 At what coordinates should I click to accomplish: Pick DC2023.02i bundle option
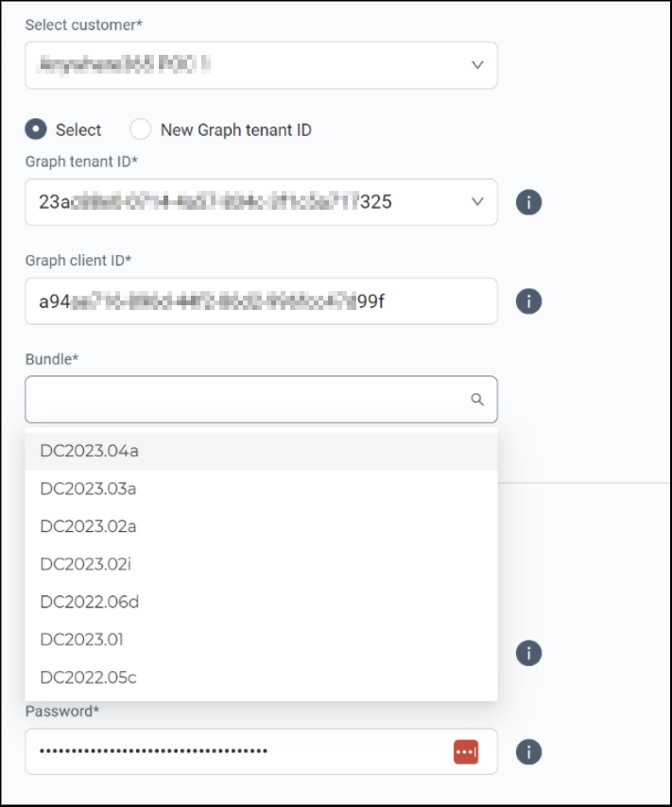[x=261, y=564]
